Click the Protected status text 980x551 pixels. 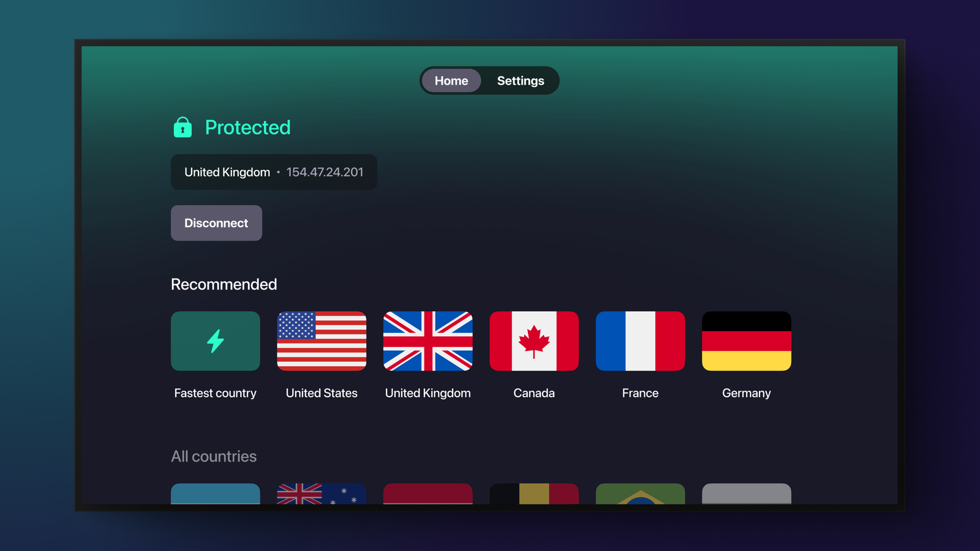[x=247, y=127]
